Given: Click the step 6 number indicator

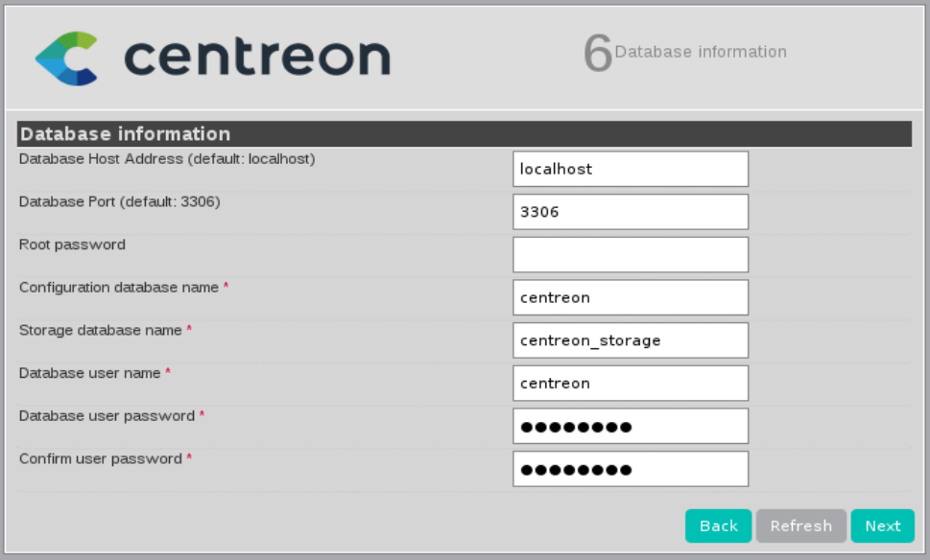Looking at the screenshot, I should coord(597,55).
